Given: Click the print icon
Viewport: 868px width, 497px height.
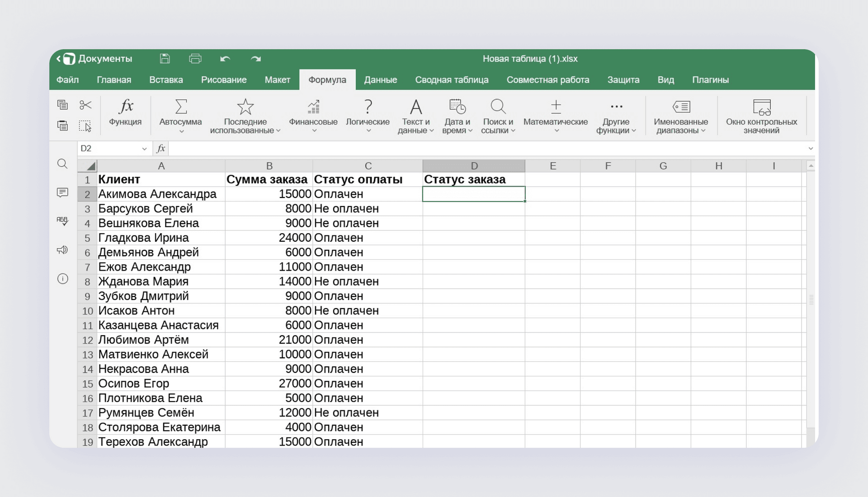Looking at the screenshot, I should (x=195, y=59).
